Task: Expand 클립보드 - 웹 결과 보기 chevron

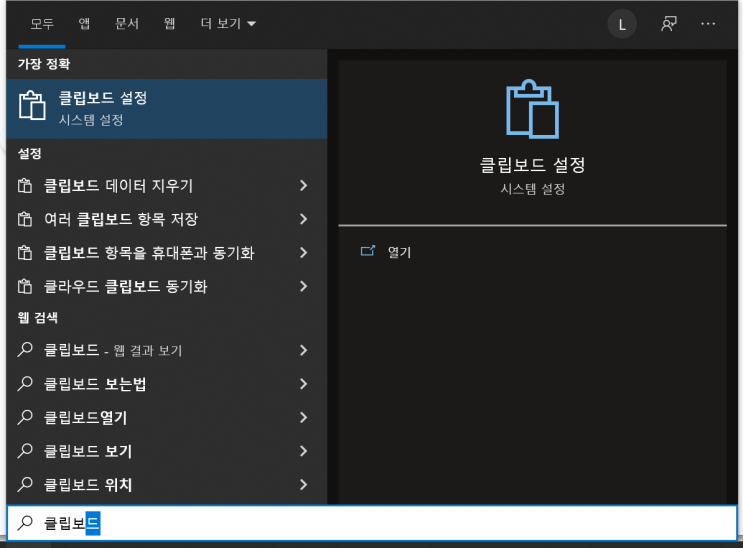Action: [x=304, y=350]
